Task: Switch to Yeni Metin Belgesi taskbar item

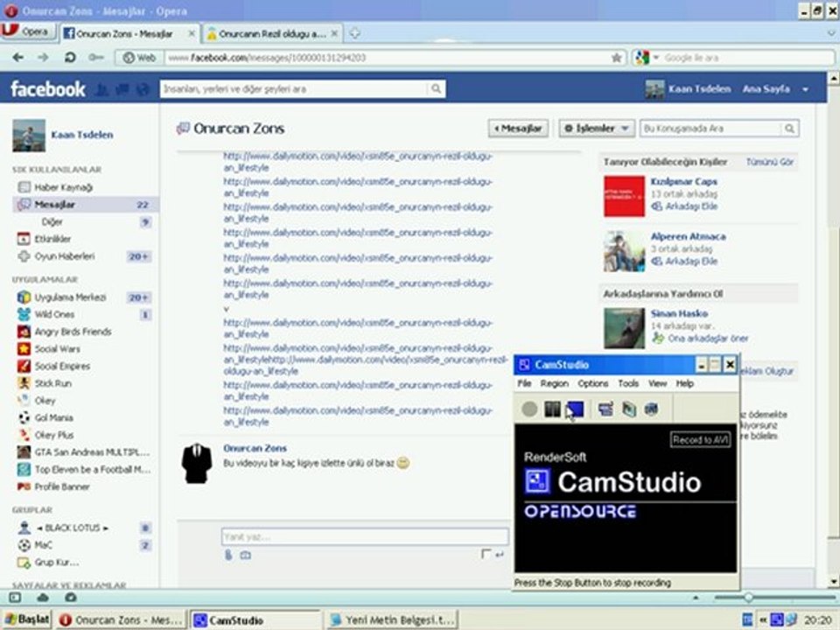Action: [x=393, y=620]
